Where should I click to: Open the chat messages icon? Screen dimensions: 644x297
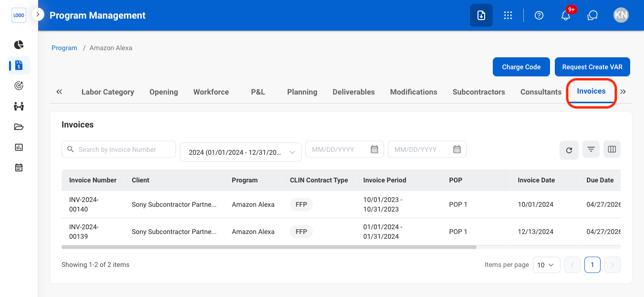click(592, 15)
